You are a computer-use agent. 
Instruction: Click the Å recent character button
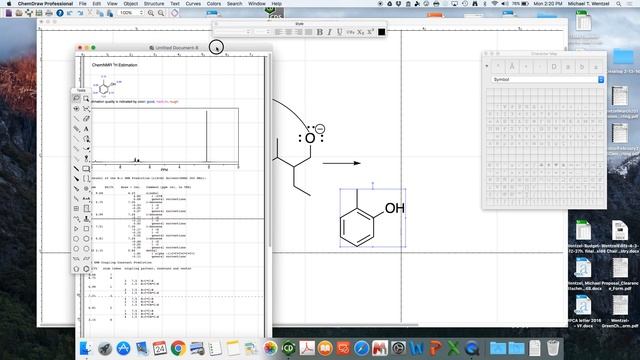coord(512,67)
